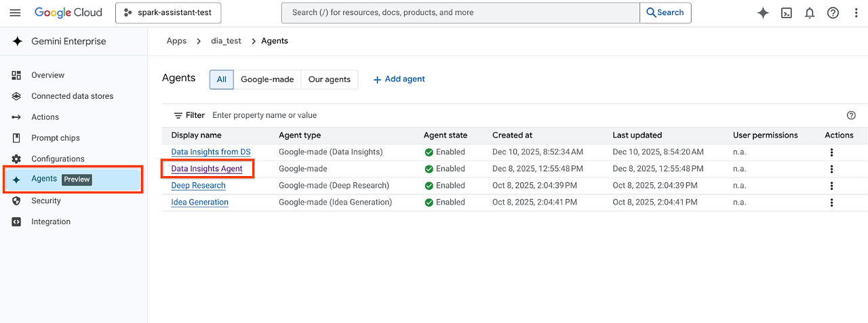Open Data Insights from DS agent
The height and width of the screenshot is (323, 868).
point(211,152)
